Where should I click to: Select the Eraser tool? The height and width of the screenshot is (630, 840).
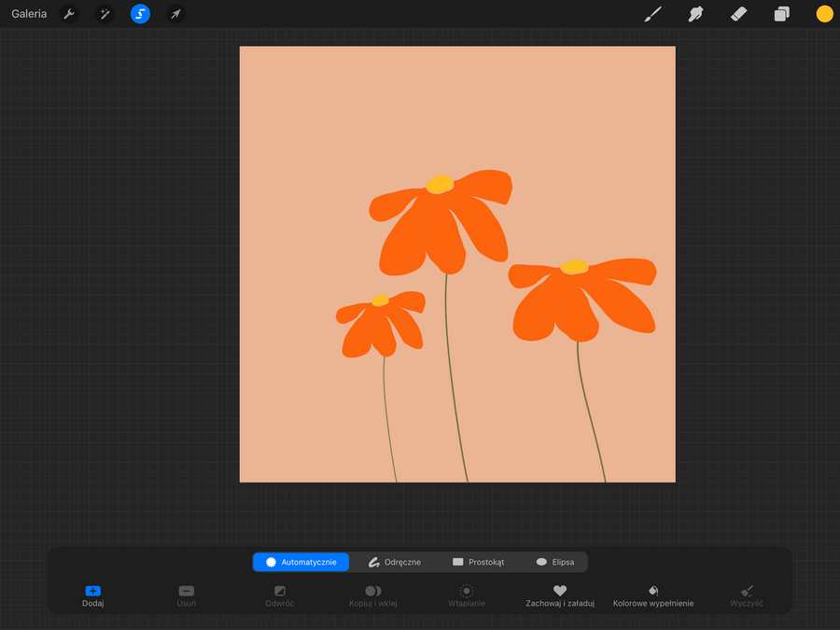(738, 13)
